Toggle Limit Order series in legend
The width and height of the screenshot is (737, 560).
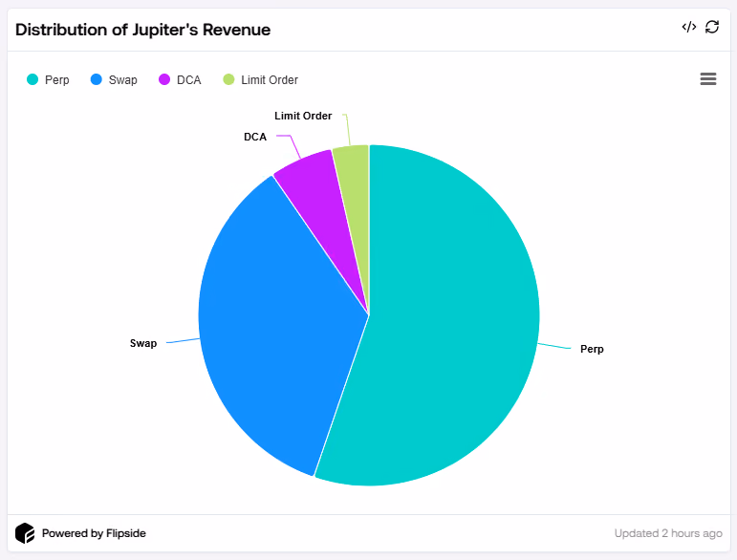[260, 80]
